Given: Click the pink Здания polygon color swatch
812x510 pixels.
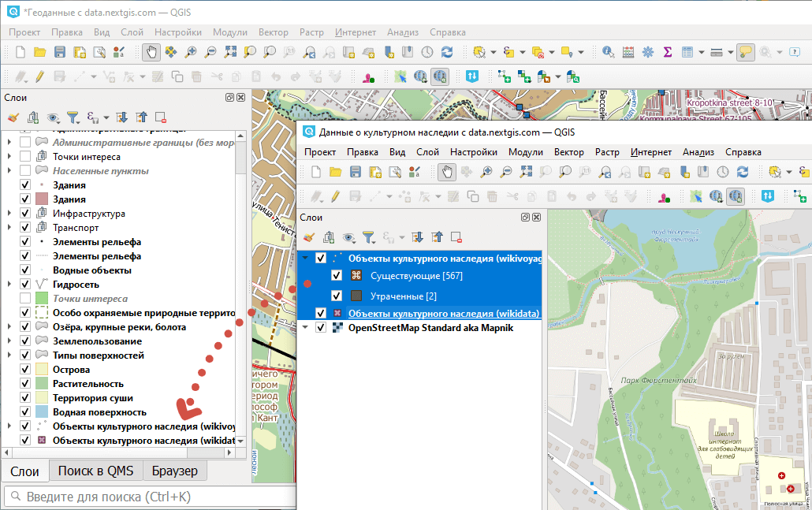Looking at the screenshot, I should [x=42, y=199].
